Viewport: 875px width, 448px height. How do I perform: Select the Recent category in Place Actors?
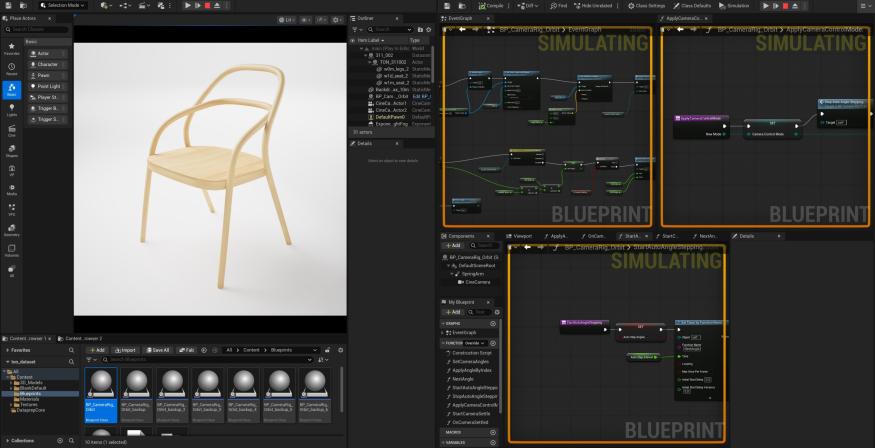coord(12,69)
